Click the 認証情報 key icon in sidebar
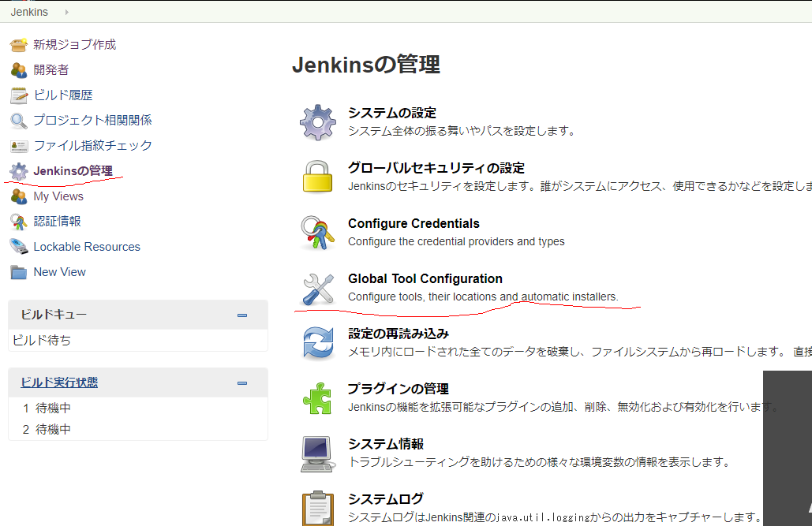This screenshot has width=812, height=526. click(17, 221)
